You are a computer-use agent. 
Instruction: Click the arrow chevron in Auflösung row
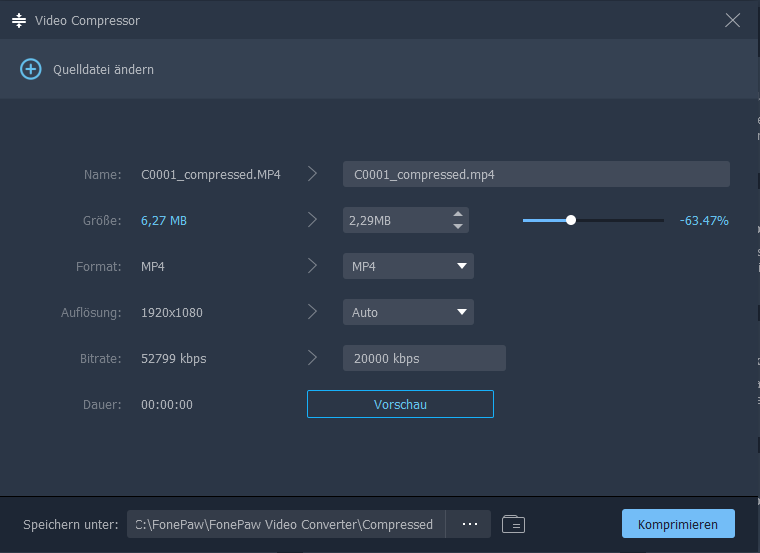pyautogui.click(x=312, y=312)
